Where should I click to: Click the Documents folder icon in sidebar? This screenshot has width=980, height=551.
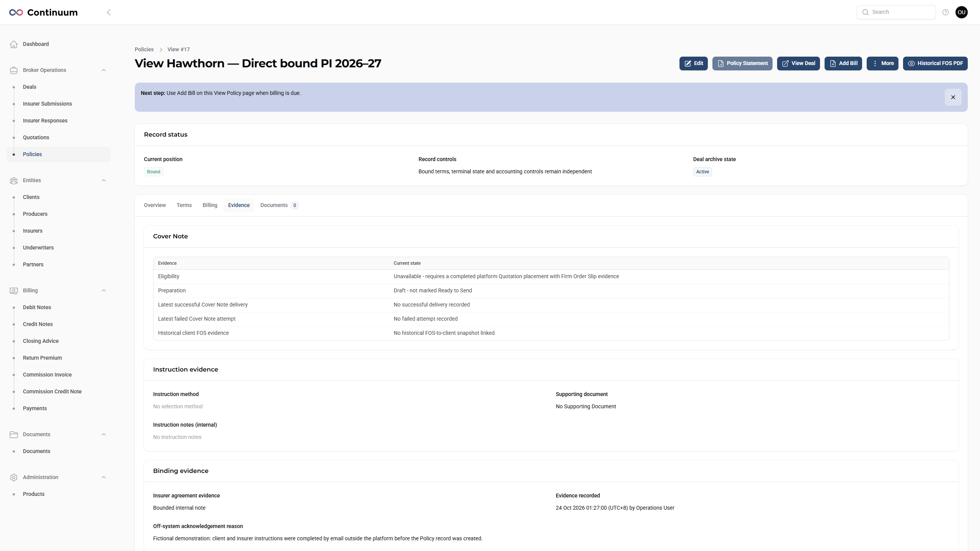coord(14,434)
